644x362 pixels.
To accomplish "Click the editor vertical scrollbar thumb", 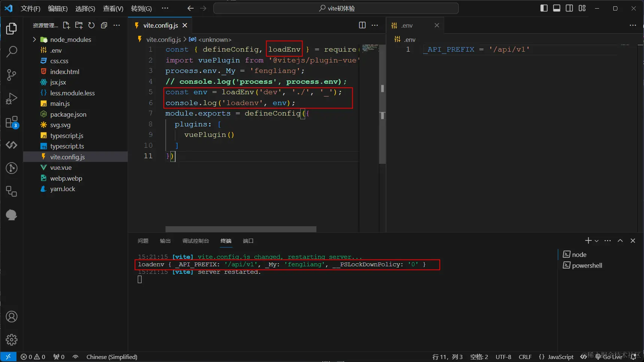I will point(382,104).
